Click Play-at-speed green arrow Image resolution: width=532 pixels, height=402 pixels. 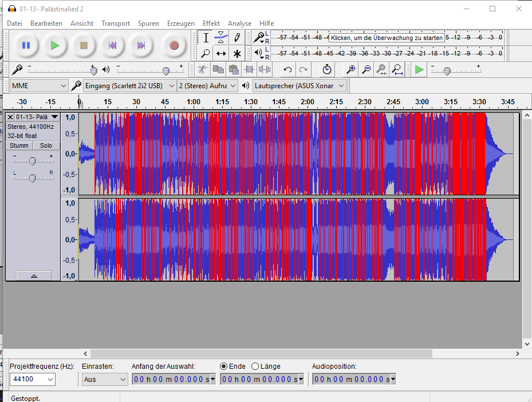click(x=419, y=70)
